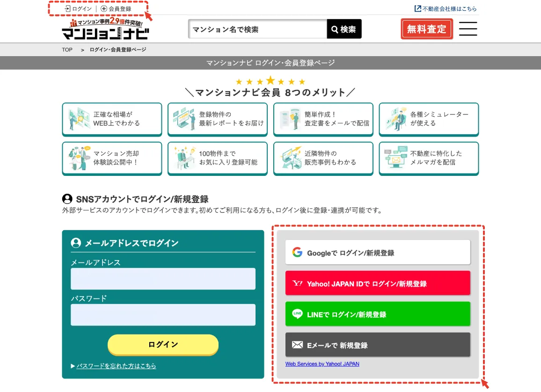Open Web Services by Yahoo! JAPAN link
The width and height of the screenshot is (541, 392).
click(x=322, y=364)
